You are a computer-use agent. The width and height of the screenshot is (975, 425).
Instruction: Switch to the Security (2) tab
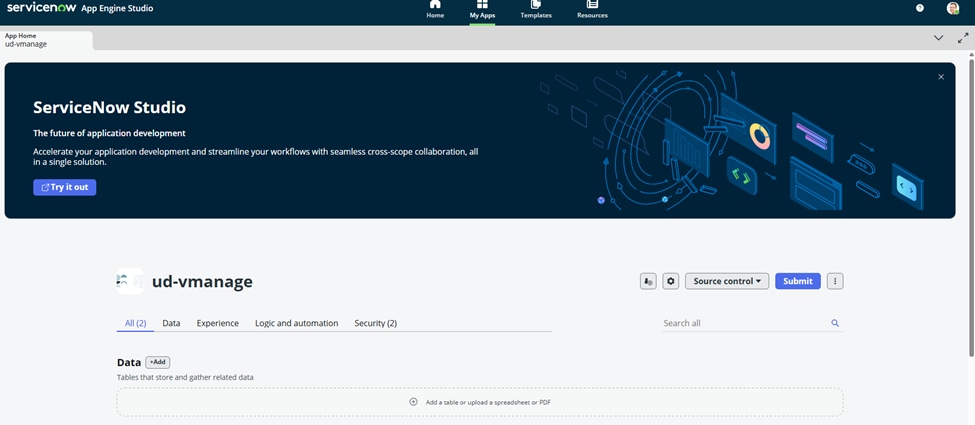point(376,324)
